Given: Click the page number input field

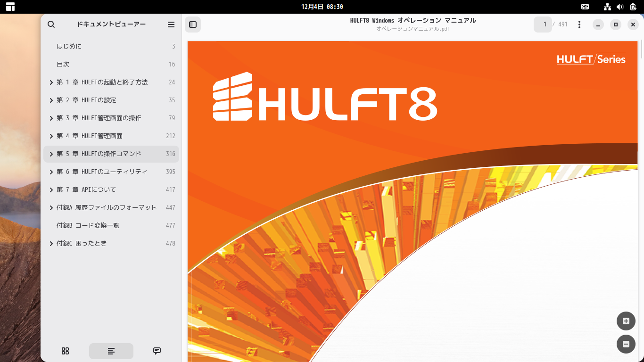Looking at the screenshot, I should (x=543, y=25).
